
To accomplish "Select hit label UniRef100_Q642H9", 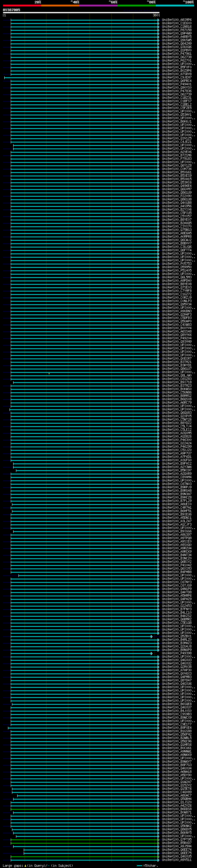I will pos(177,43).
